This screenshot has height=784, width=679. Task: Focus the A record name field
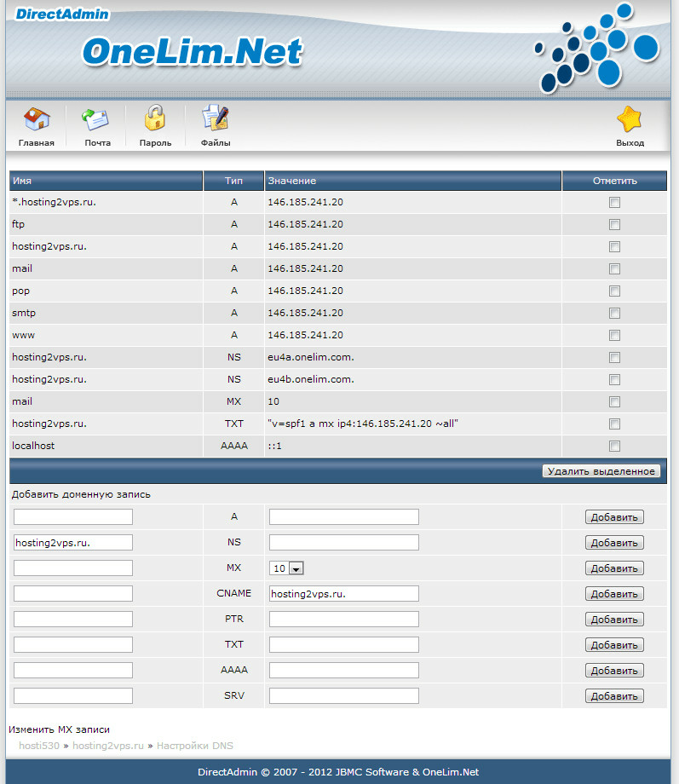point(73,517)
